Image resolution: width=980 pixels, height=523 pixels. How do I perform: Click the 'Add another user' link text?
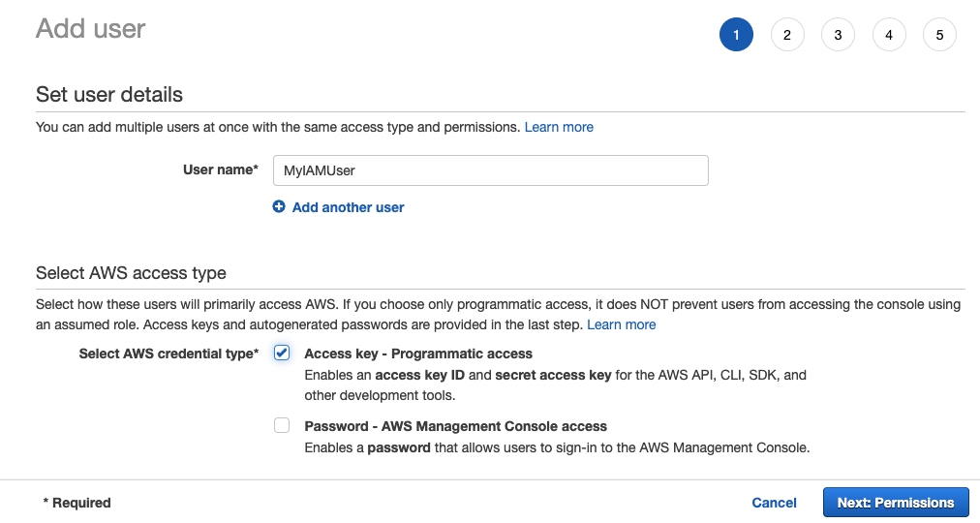coord(348,207)
